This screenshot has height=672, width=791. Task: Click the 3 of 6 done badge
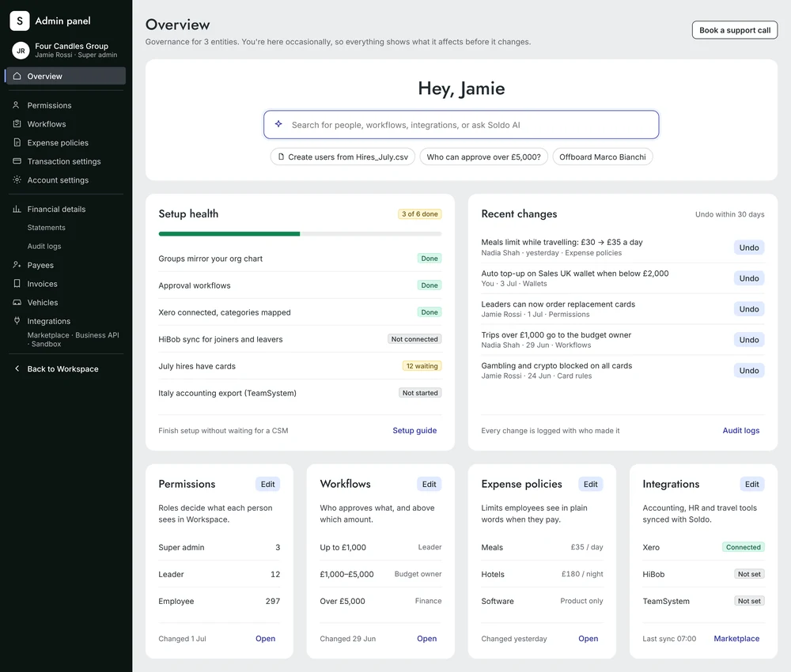tap(420, 213)
